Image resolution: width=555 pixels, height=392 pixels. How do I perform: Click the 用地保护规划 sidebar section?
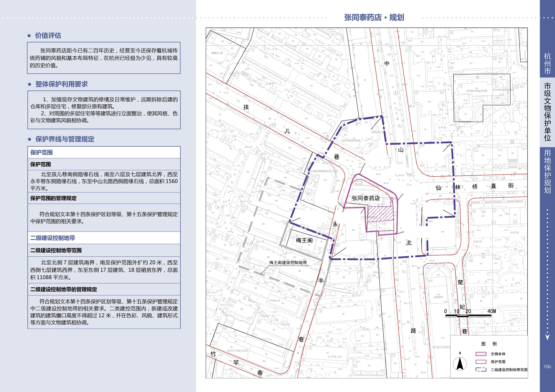click(547, 171)
